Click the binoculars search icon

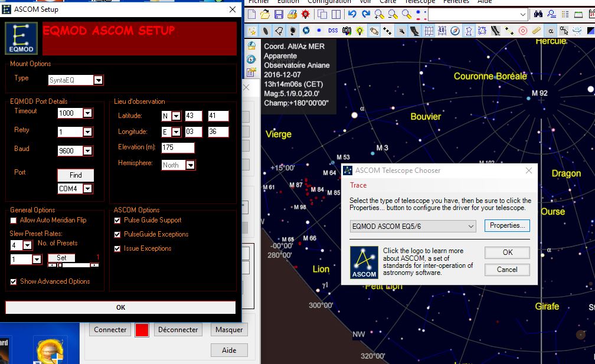point(538,14)
